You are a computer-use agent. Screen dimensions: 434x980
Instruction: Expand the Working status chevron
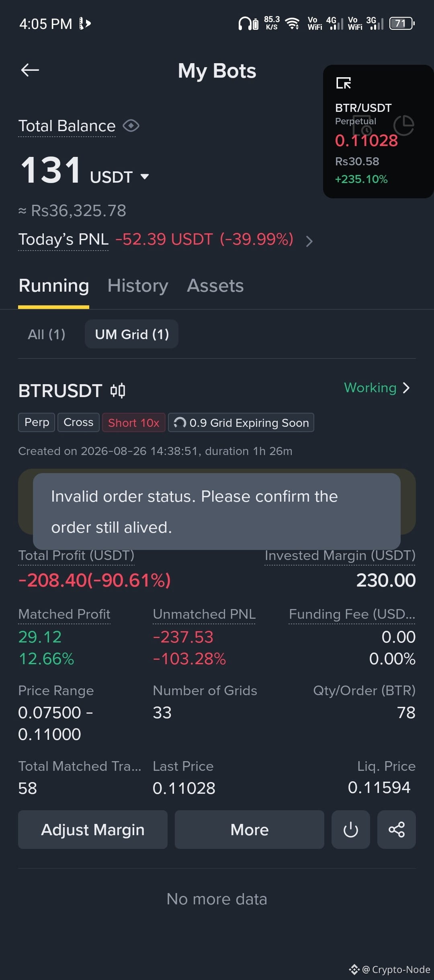[x=406, y=388]
